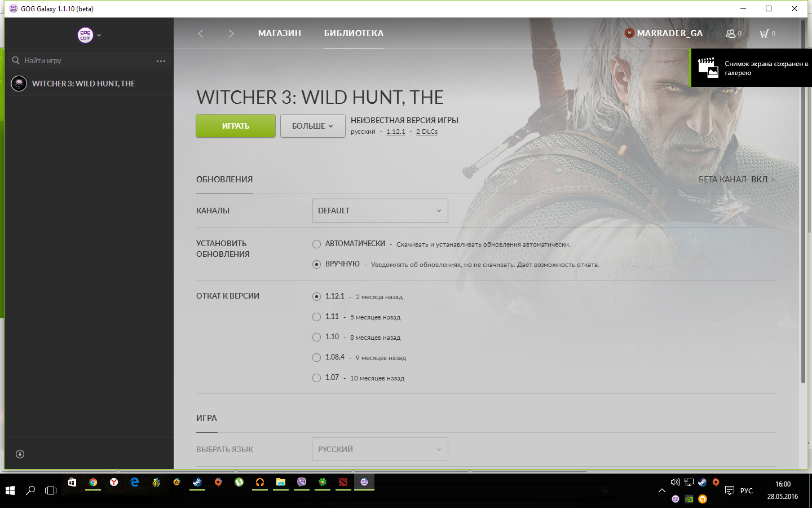This screenshot has width=812, height=508.
Task: Click the screenshot saved notification icon
Action: point(708,68)
